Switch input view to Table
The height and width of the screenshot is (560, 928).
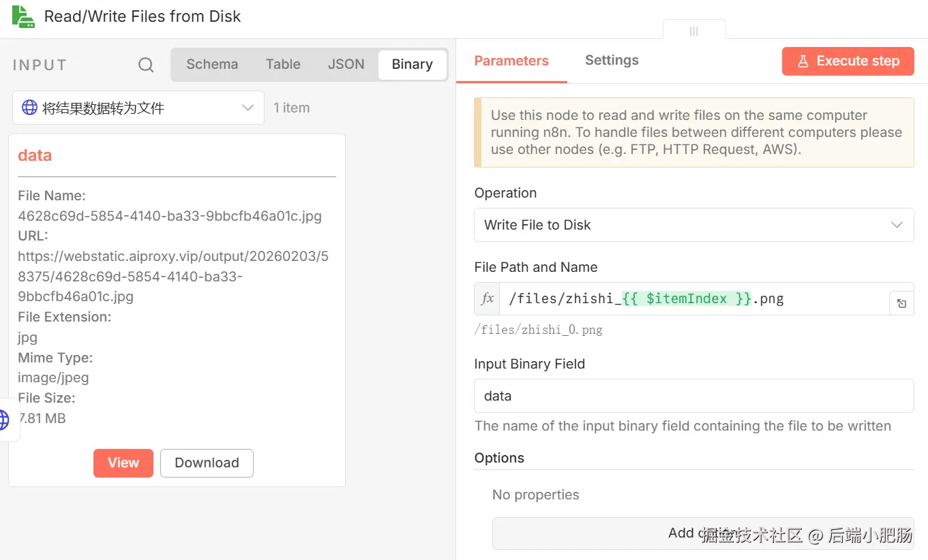(x=283, y=64)
